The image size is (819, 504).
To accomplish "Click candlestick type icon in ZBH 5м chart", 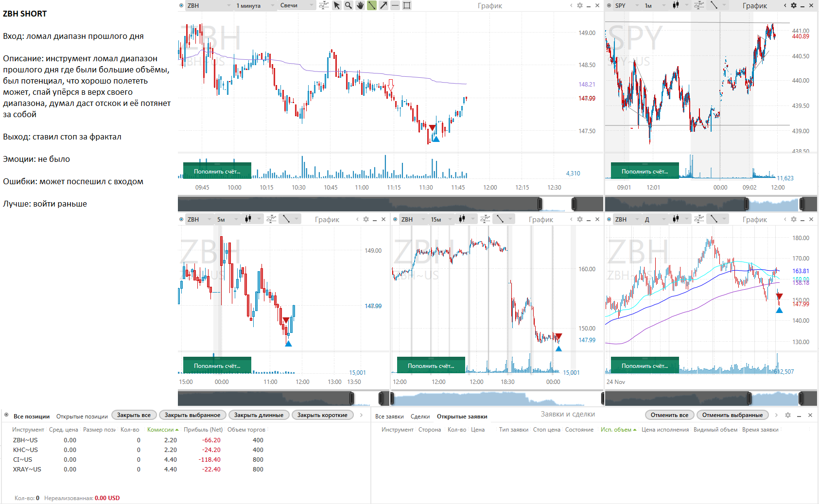I will 248,219.
